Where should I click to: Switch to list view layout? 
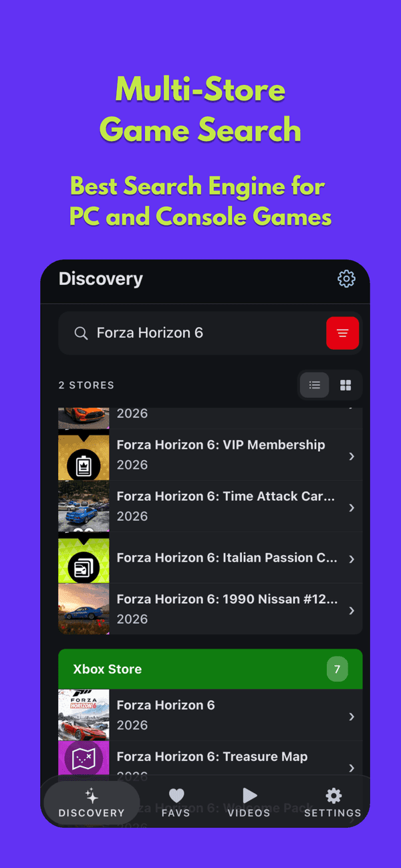315,385
